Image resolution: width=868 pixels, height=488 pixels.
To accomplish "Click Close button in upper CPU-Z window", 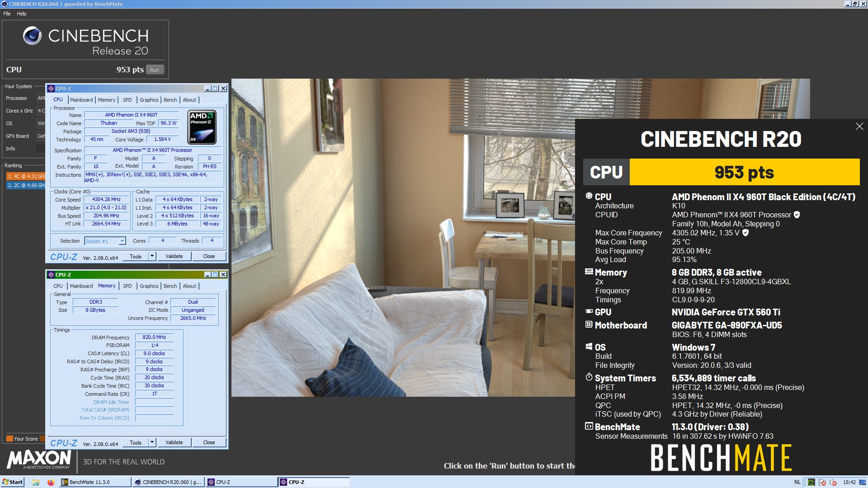I will (x=209, y=256).
